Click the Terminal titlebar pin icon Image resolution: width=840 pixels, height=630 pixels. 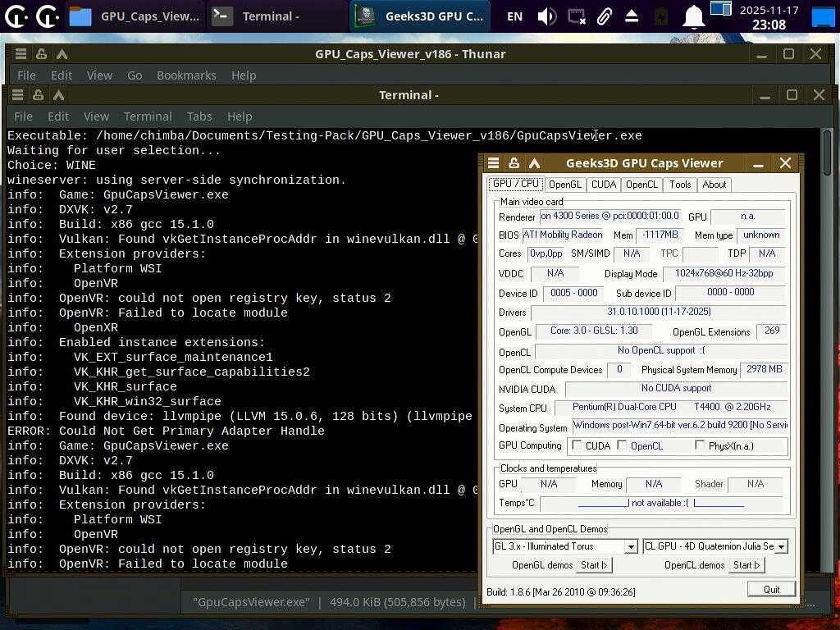(x=38, y=95)
